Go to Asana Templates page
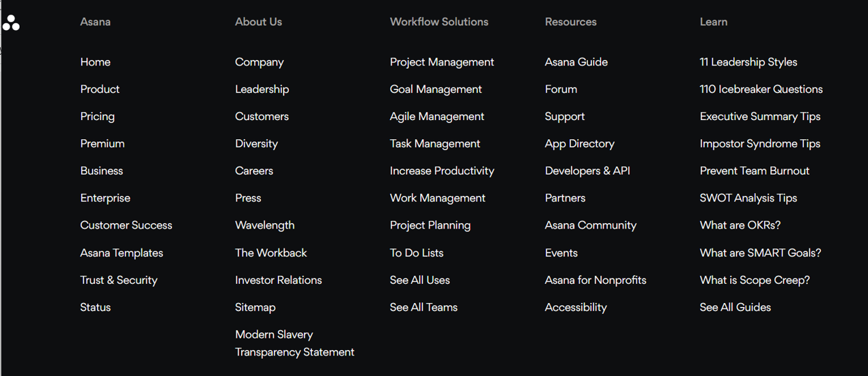 tap(122, 253)
